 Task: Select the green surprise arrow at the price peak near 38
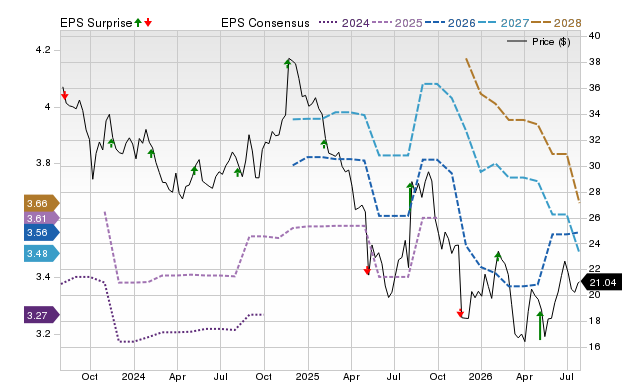(287, 63)
